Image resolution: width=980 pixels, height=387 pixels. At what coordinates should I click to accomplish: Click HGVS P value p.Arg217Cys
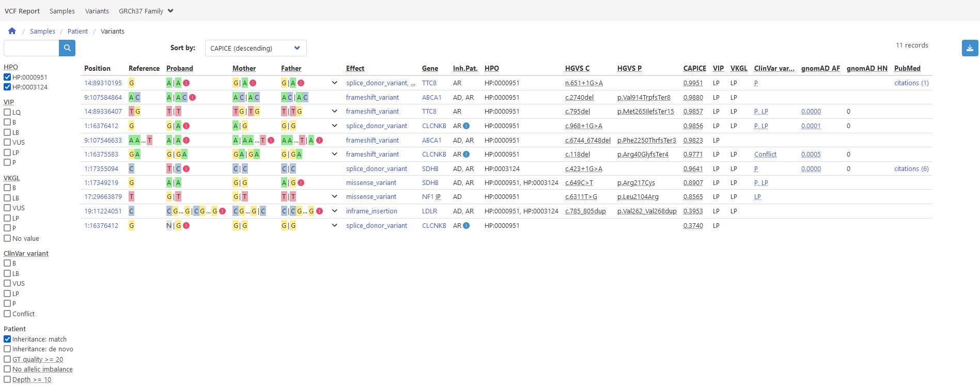[636, 182]
